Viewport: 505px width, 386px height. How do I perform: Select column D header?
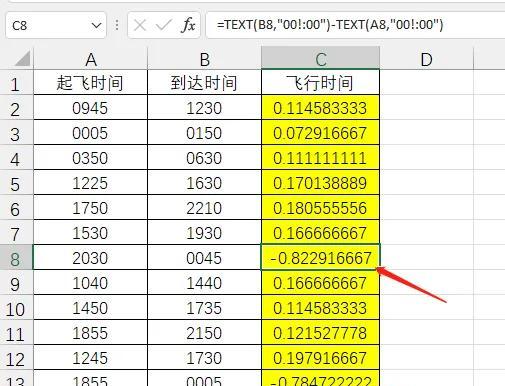(426, 59)
